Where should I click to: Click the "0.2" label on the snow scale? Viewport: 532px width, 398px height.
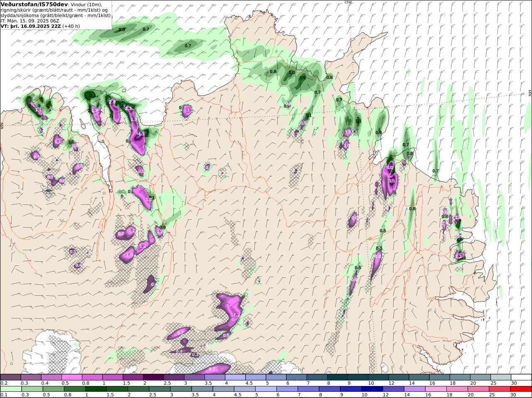click(4, 383)
